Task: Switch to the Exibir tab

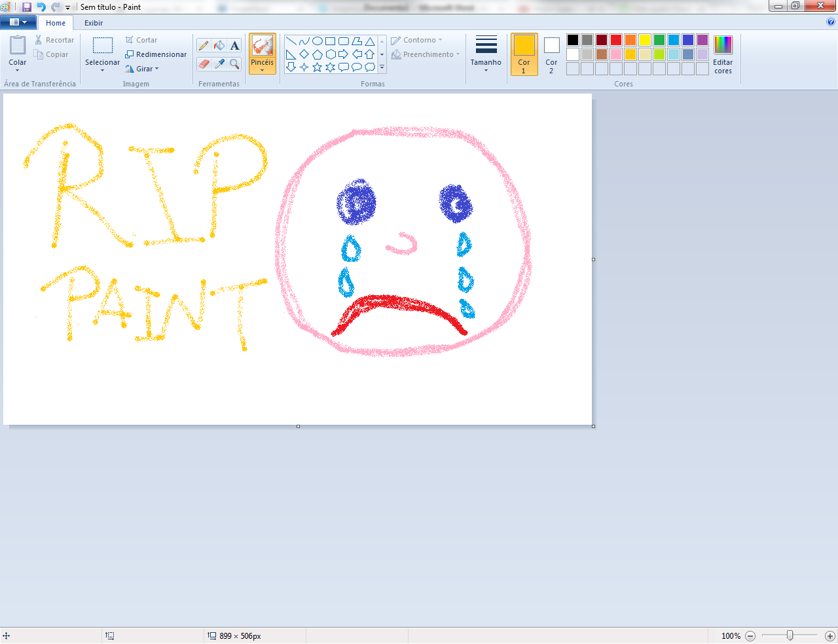Action: (x=94, y=23)
